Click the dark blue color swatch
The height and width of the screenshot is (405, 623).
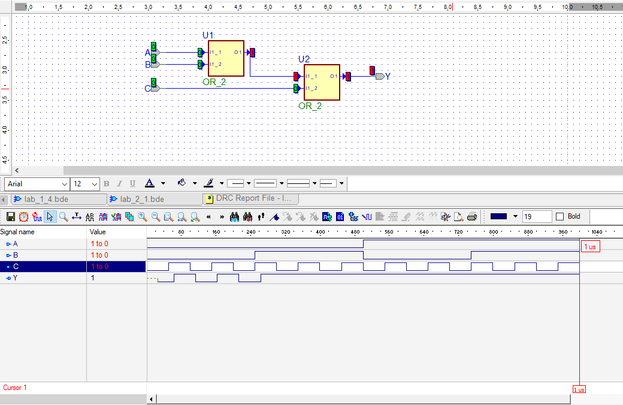[500, 216]
